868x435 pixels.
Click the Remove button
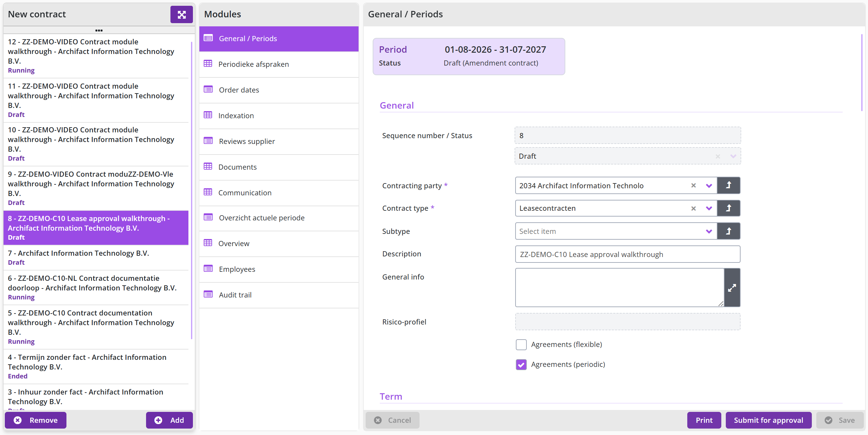tap(35, 420)
